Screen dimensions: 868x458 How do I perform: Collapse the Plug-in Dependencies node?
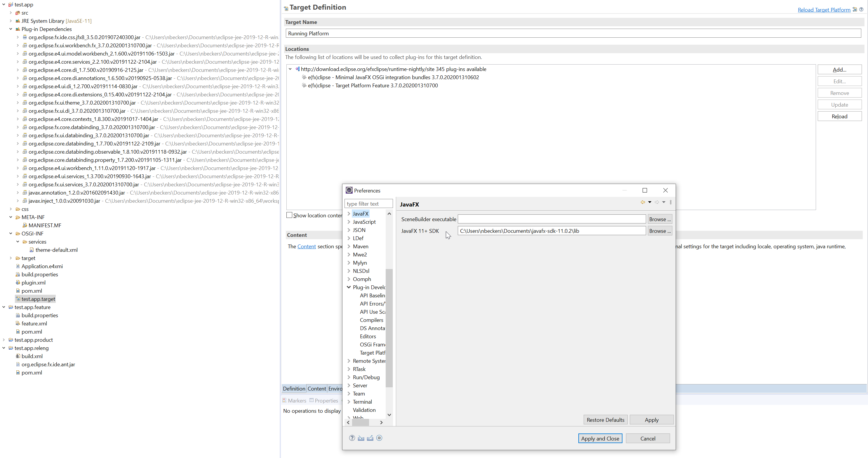pyautogui.click(x=11, y=29)
